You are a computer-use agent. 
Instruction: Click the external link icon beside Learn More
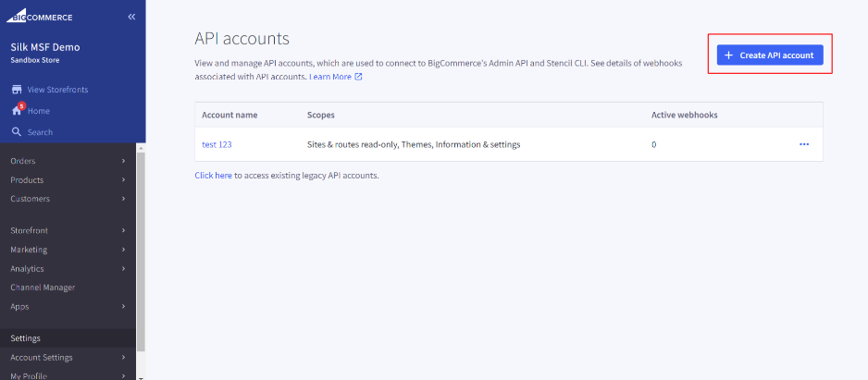click(x=358, y=77)
